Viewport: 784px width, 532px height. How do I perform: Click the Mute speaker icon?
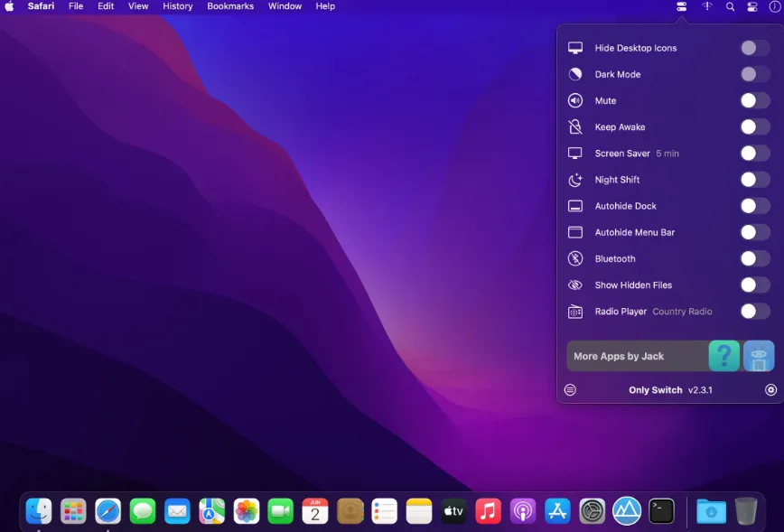tap(575, 100)
